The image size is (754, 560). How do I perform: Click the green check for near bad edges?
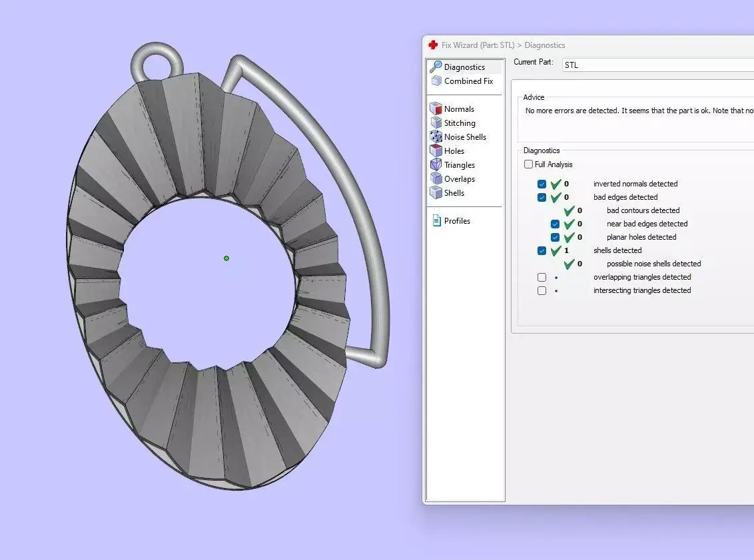(x=569, y=224)
